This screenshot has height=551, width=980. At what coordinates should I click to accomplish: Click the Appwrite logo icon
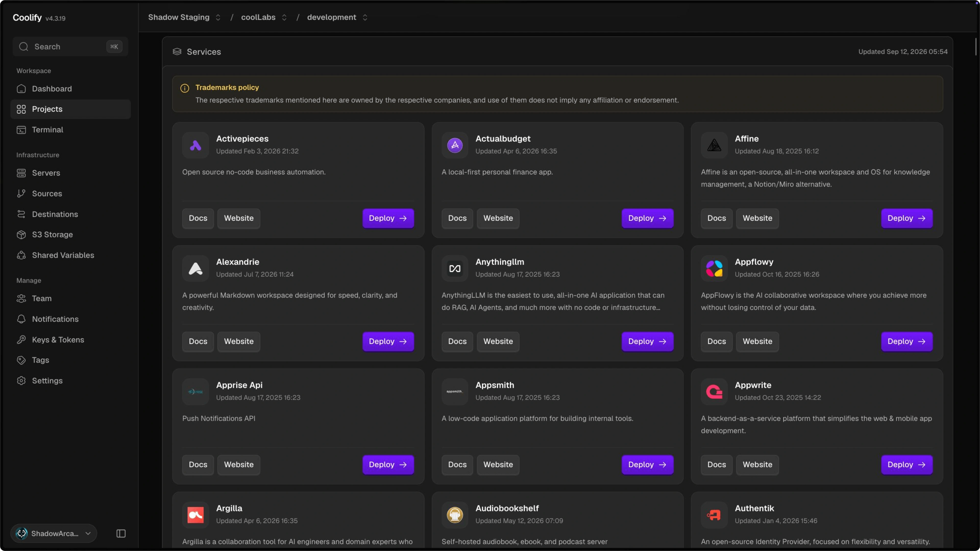[714, 392]
